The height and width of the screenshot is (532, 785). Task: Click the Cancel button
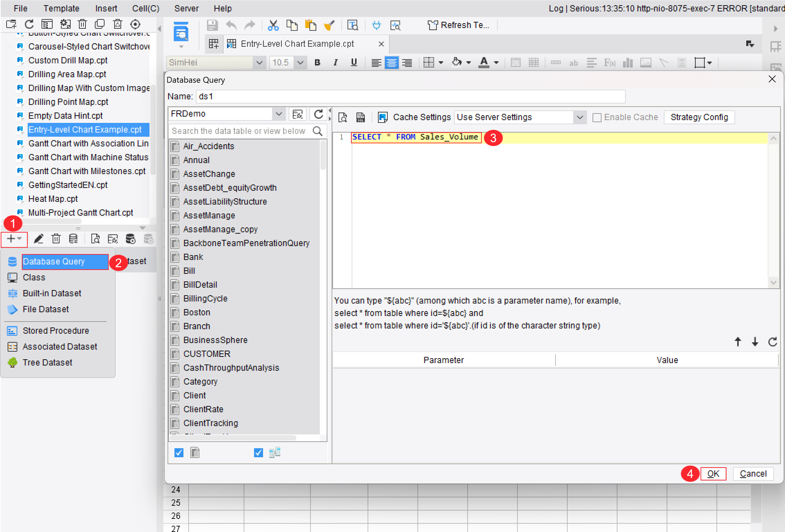pyautogui.click(x=753, y=474)
